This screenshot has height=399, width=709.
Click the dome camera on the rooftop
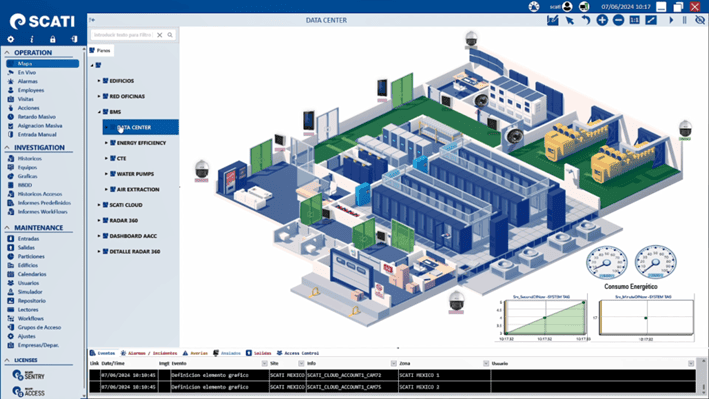coord(471,39)
